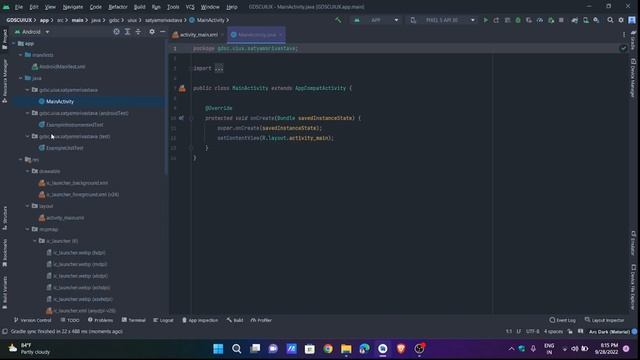This screenshot has height=360, width=640.
Task: Open the Terminal tool window
Action: (133, 320)
